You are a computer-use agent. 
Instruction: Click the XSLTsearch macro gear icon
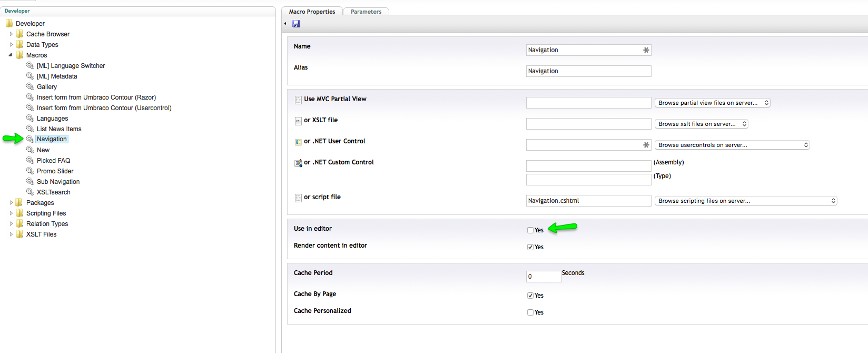point(30,192)
